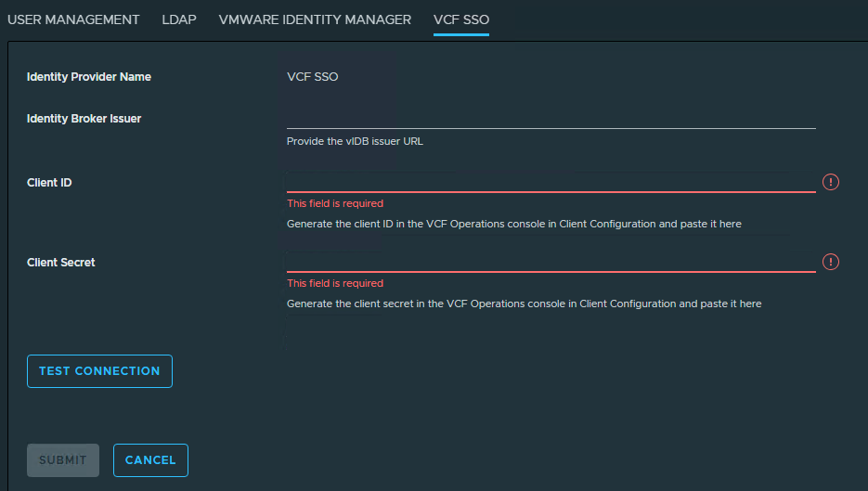The image size is (868, 491).
Task: Click the required error message under Client ID
Action: coord(335,203)
